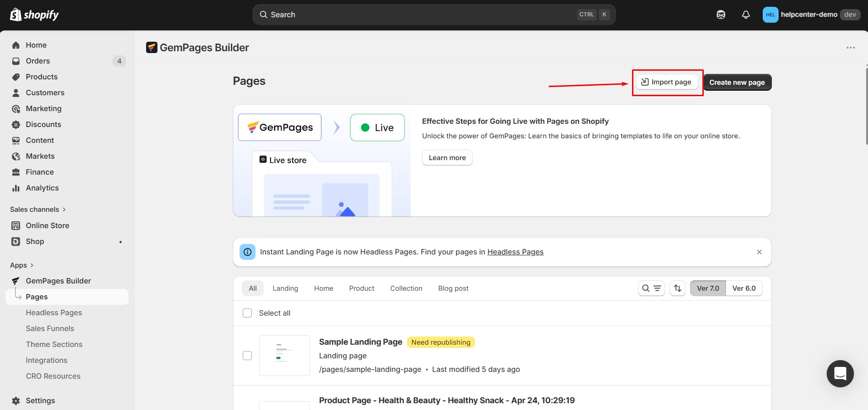Viewport: 868px width, 410px height.
Task: Click the Create new page button
Action: click(737, 82)
